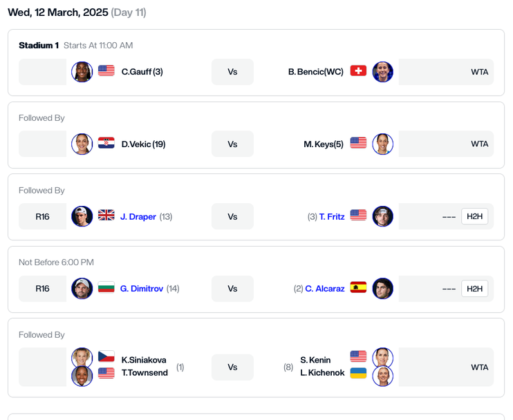Open J. Draper's player profile link
Viewport: 513px width, 420px height.
click(x=138, y=217)
